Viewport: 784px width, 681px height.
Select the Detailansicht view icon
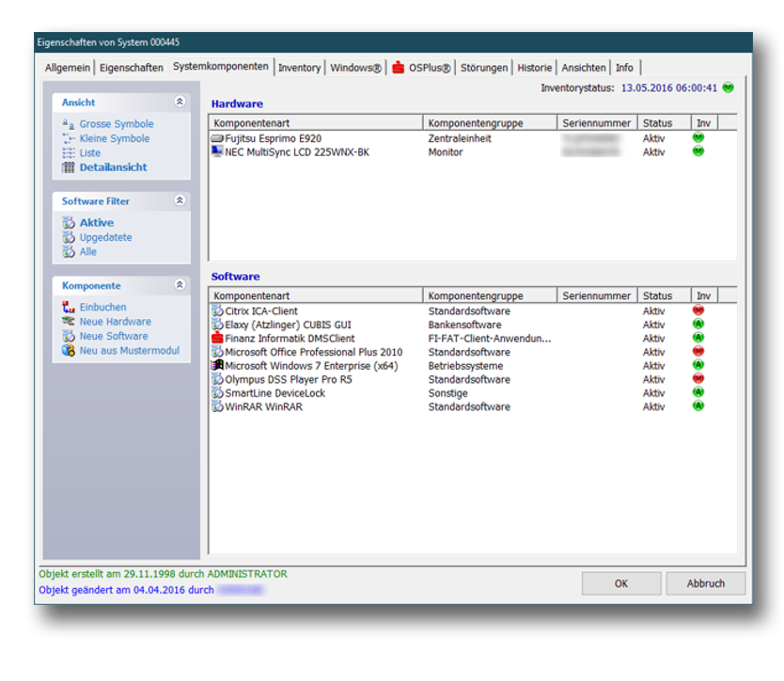pyautogui.click(x=68, y=167)
